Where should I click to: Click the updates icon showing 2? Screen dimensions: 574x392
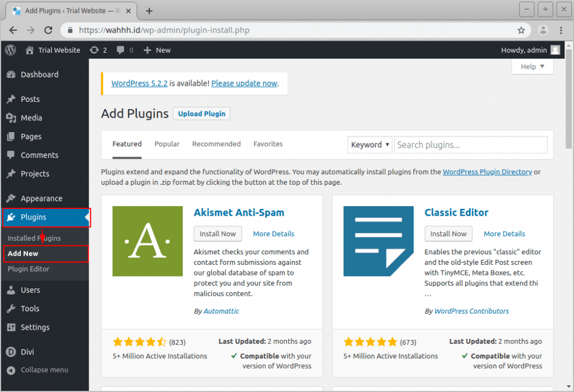94,50
